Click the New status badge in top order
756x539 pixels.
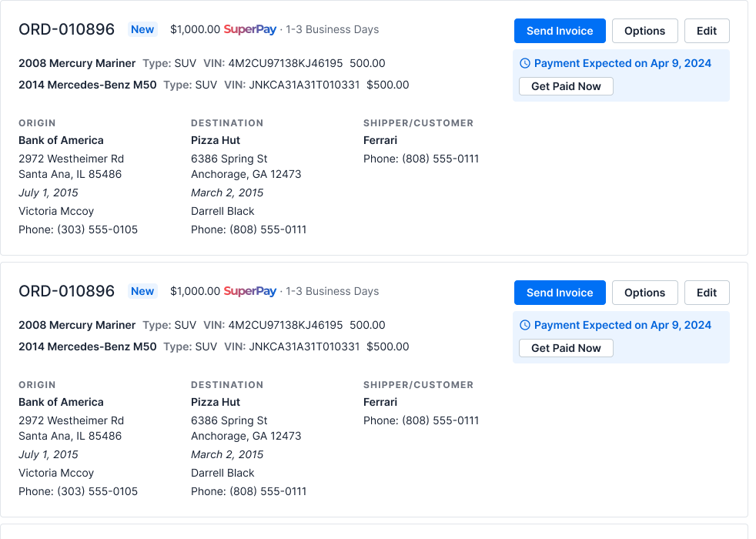(142, 29)
